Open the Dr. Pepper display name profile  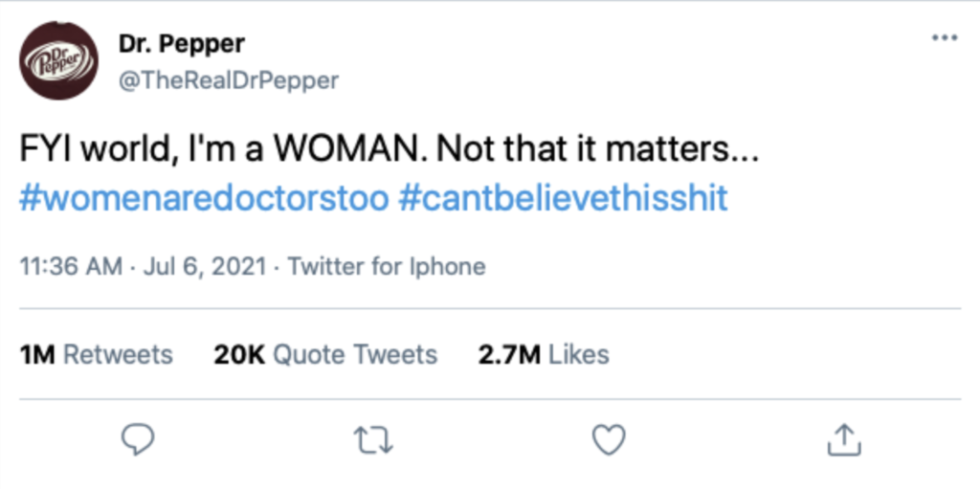(x=181, y=44)
